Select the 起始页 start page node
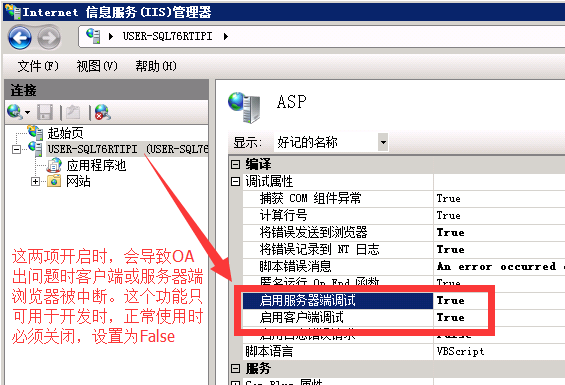The image size is (565, 385). pyautogui.click(x=65, y=133)
